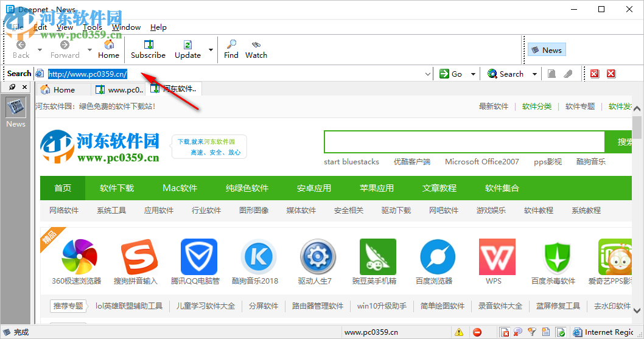Click the yellow warning icon in status bar
Image resolution: width=644 pixels, height=339 pixels.
459,332
